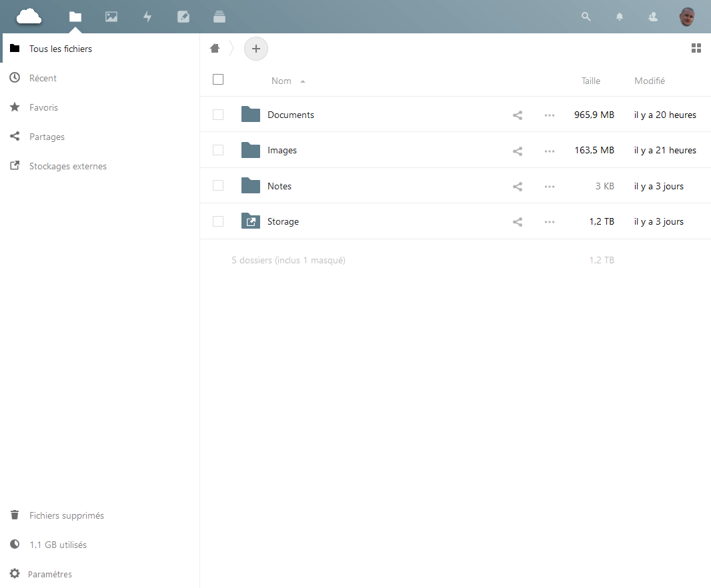Select the Storage folder checkbox

pyautogui.click(x=218, y=221)
